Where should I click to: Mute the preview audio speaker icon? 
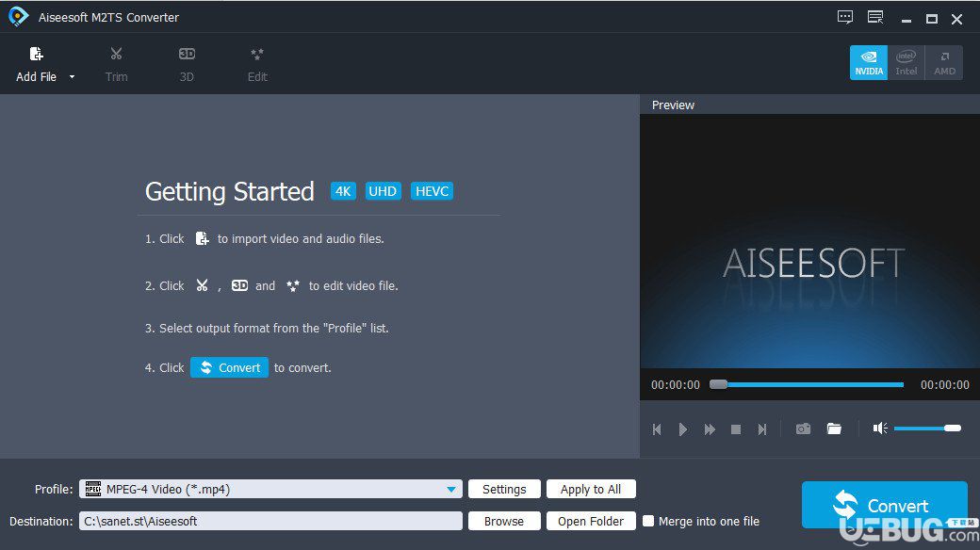(x=880, y=429)
